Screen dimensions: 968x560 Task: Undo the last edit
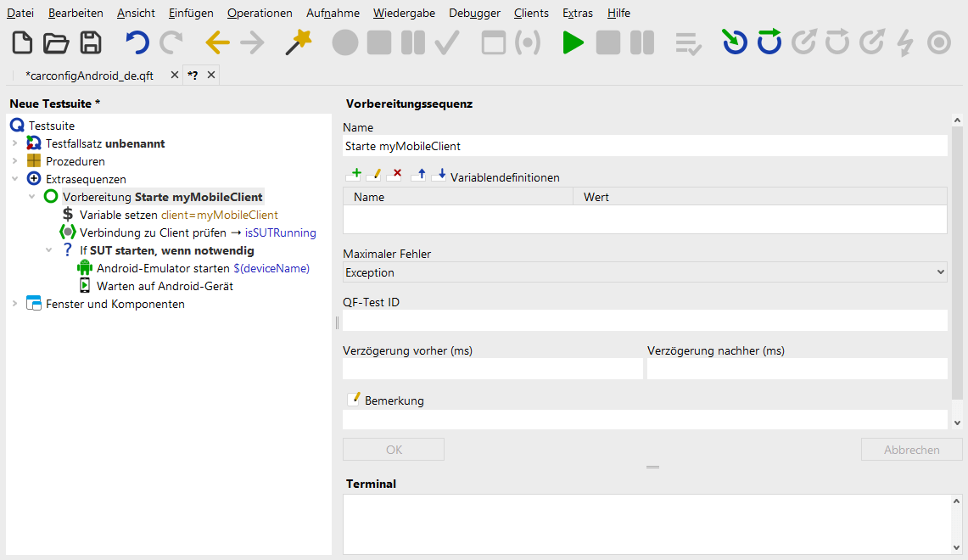tap(137, 43)
